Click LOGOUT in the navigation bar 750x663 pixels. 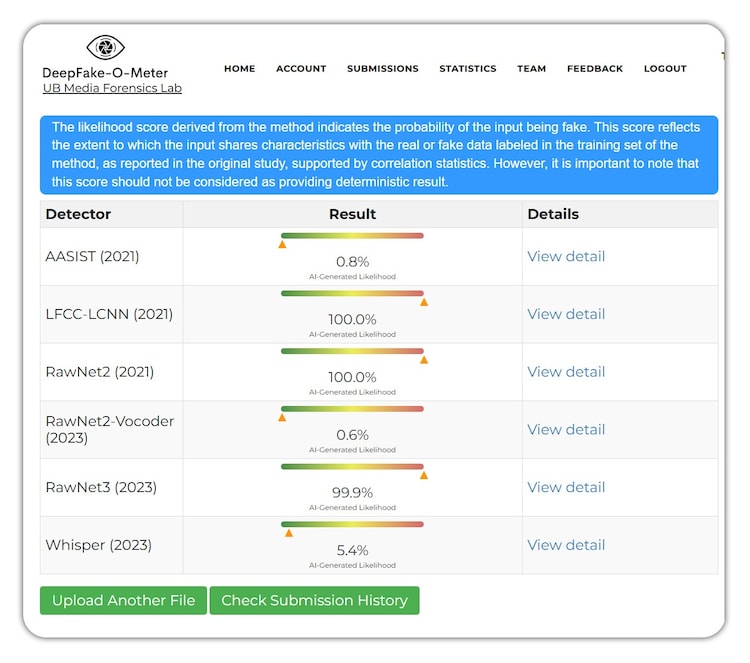pos(665,69)
